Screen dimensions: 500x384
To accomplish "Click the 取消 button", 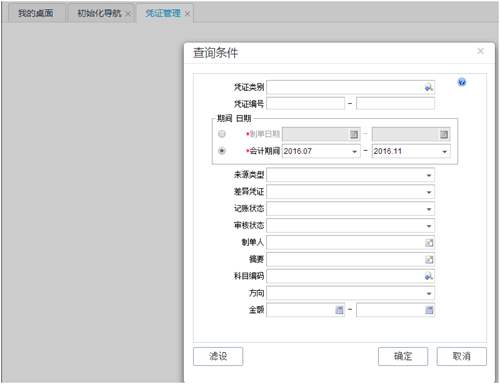I will [462, 356].
